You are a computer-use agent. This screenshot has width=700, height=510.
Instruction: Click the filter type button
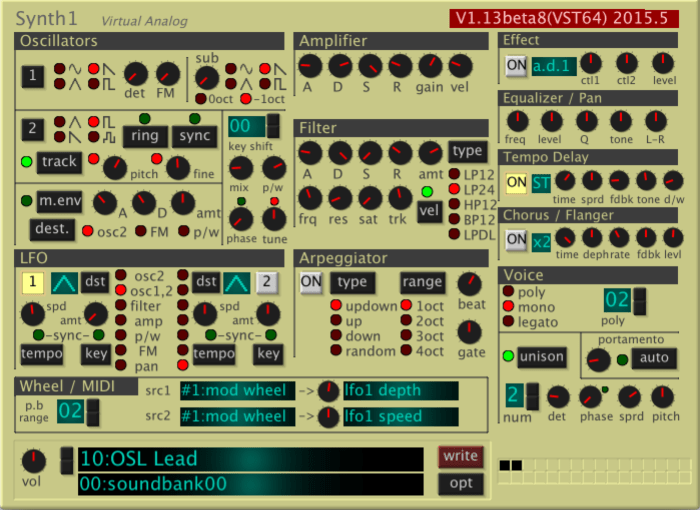467,151
